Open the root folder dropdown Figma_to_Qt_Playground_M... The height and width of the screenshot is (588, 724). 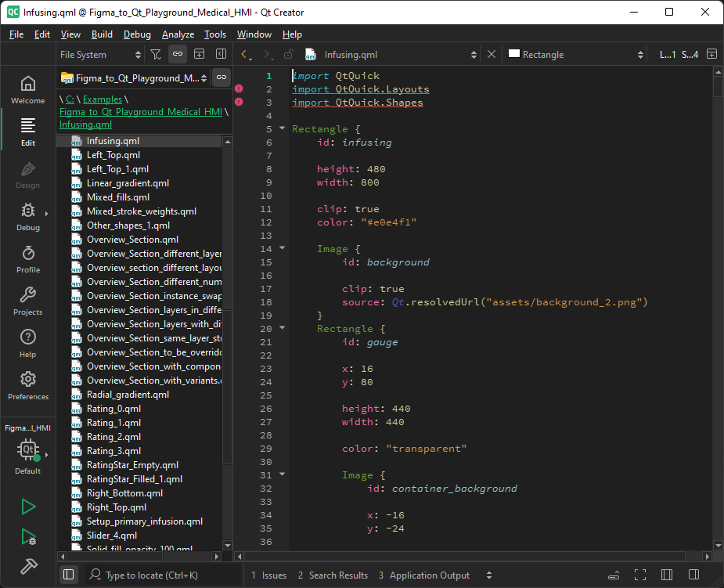tap(134, 78)
